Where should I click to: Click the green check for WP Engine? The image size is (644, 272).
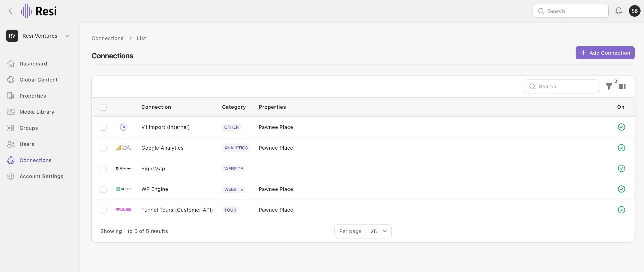pyautogui.click(x=621, y=189)
